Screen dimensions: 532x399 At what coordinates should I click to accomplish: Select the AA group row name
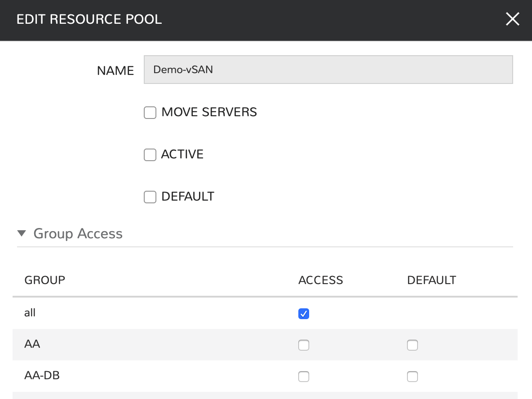32,344
